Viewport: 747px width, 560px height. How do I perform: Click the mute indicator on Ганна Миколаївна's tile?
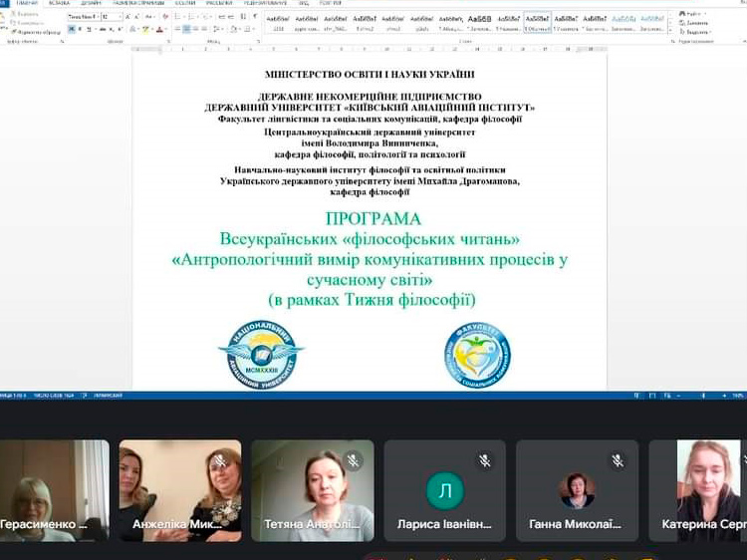pos(618,460)
